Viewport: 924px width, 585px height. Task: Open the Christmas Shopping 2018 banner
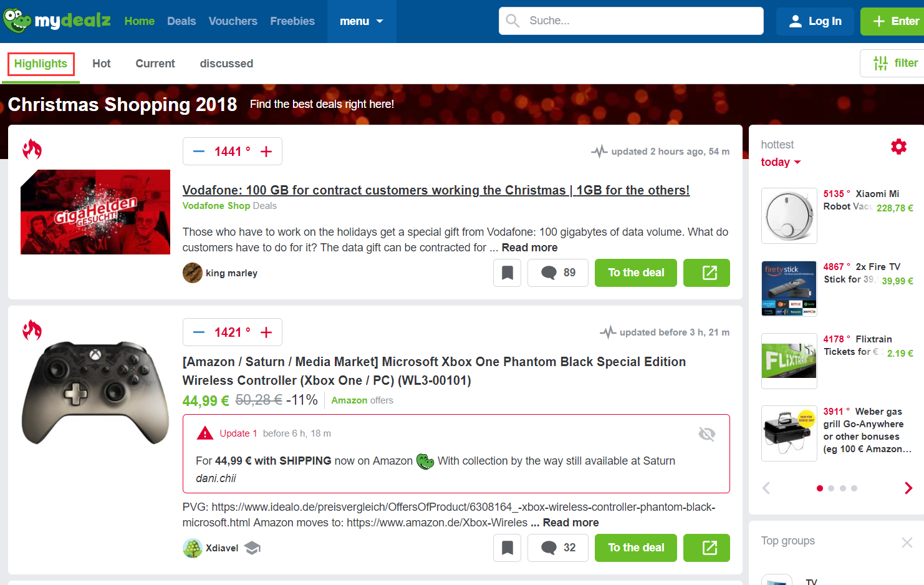point(462,104)
